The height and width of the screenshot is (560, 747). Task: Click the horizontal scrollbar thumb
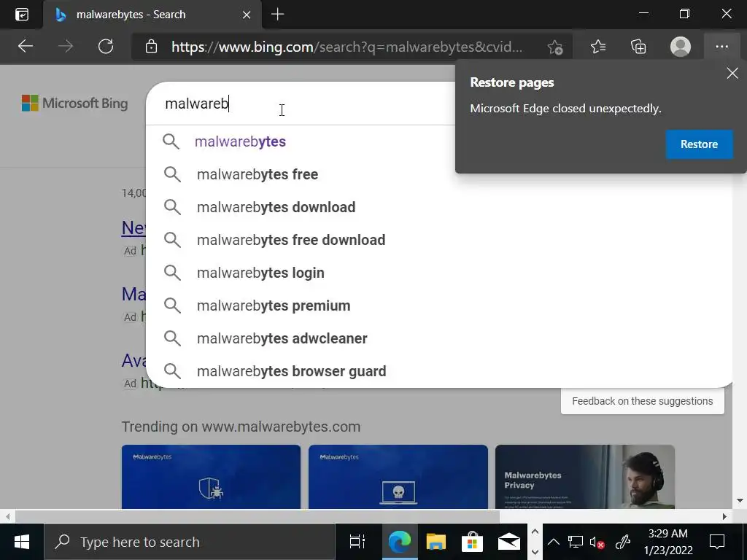pos(258,516)
